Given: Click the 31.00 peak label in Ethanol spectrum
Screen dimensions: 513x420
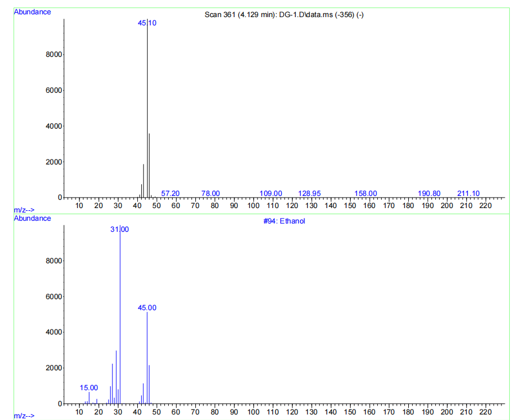Looking at the screenshot, I should point(119,230).
